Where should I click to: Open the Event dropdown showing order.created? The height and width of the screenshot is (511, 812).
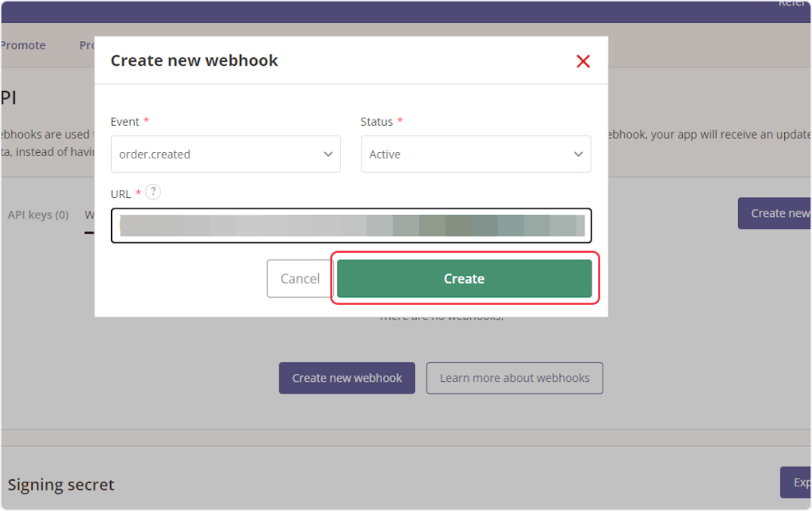(225, 154)
